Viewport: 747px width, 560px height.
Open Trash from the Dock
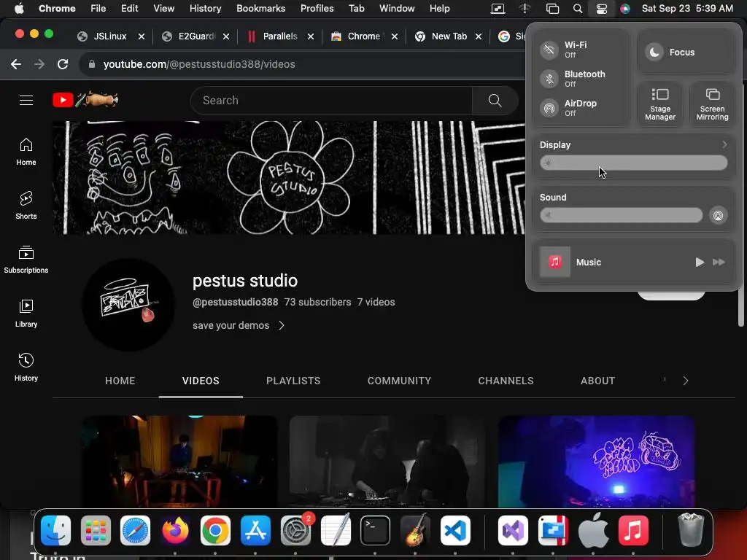[691, 531]
